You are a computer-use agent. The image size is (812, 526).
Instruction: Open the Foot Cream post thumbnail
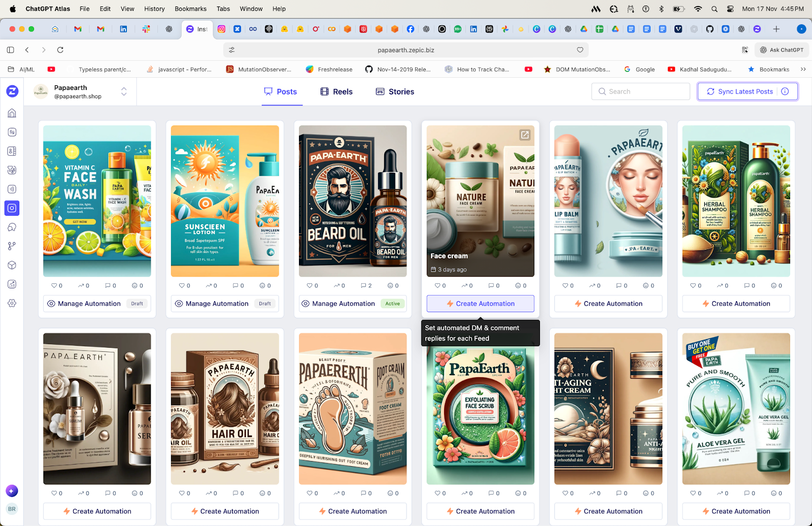(353, 409)
